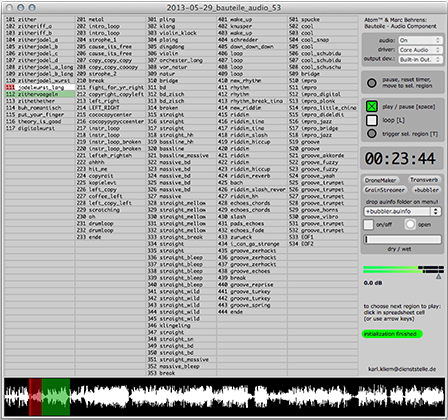
Task: Select region 117 digitalwurst
Action: [40, 128]
